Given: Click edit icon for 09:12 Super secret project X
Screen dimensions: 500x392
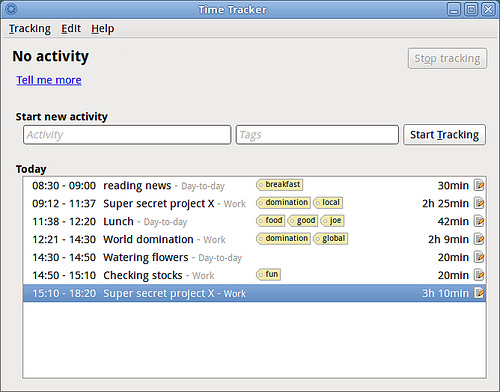Looking at the screenshot, I should [479, 203].
